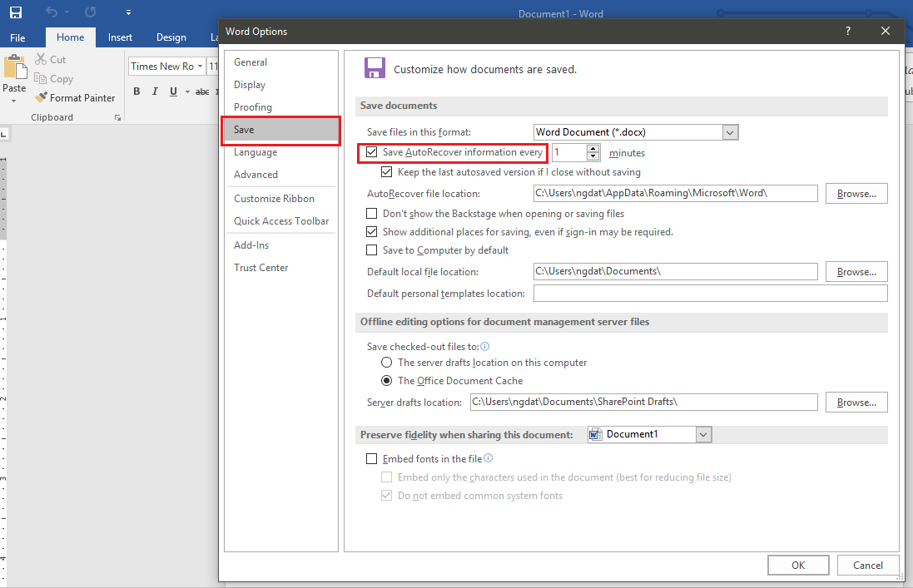Close the Word Options dialog
Viewport: 913px width, 588px height.
pyautogui.click(x=886, y=32)
